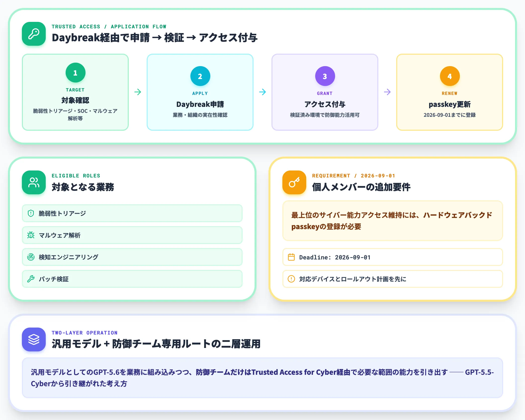The width and height of the screenshot is (525, 420).
Task: Click the TWO-LAYER OPERATION label
Action: (x=85, y=333)
